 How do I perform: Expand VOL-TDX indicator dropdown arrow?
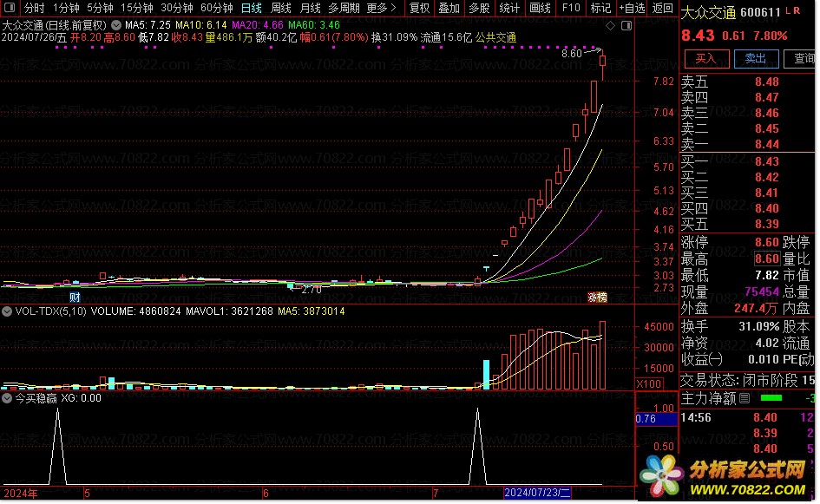pyautogui.click(x=7, y=311)
